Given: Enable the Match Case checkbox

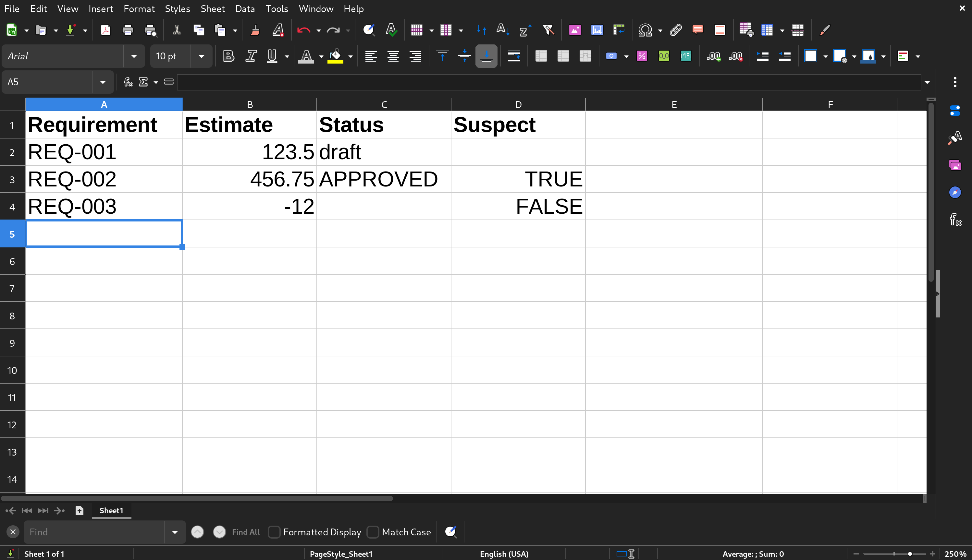Looking at the screenshot, I should tap(372, 532).
